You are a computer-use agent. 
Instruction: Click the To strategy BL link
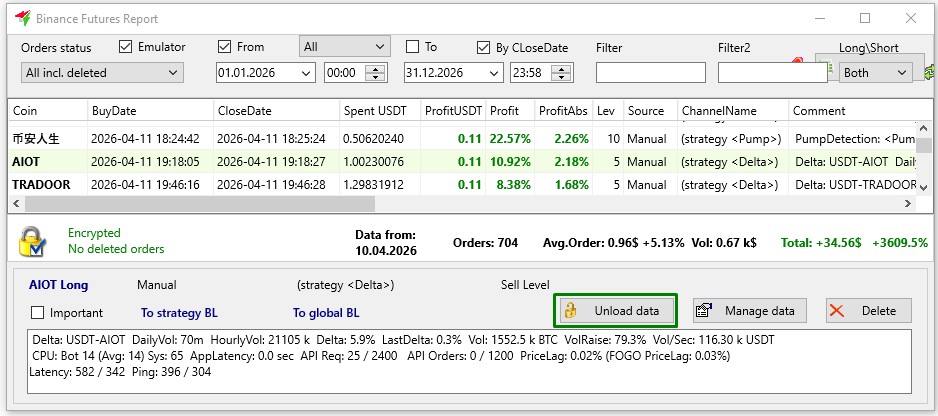pos(179,313)
